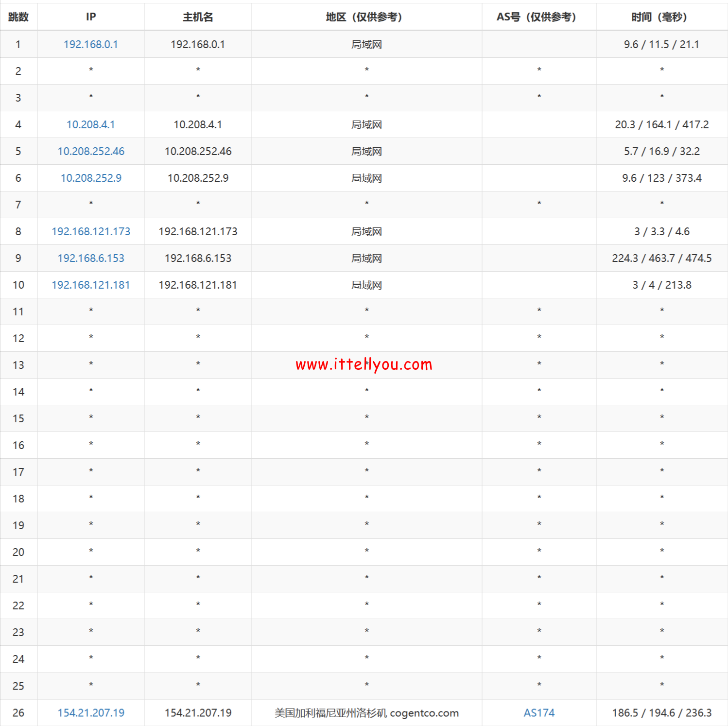Click time value 186.5 / 194.6 / 236.3

click(x=662, y=713)
